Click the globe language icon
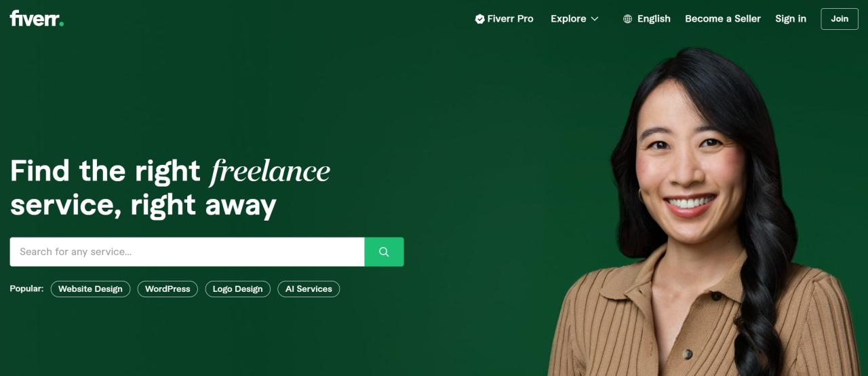Screen dimensions: 868x376 tap(627, 19)
